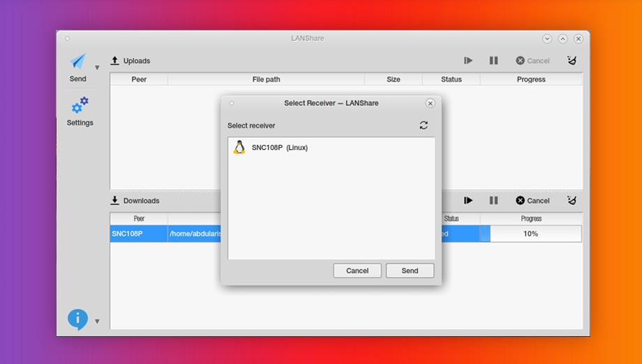The height and width of the screenshot is (364, 642).
Task: Click Send in Select Receiver dialog
Action: (x=410, y=271)
